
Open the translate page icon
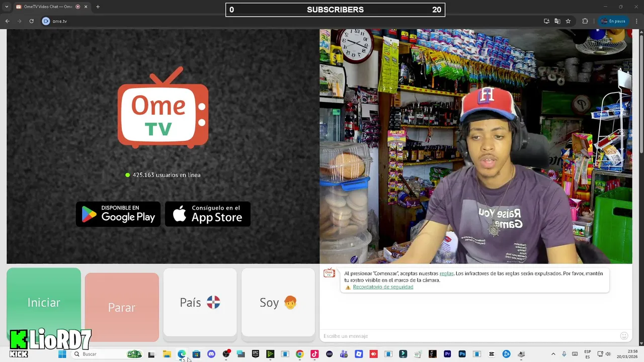tap(557, 21)
